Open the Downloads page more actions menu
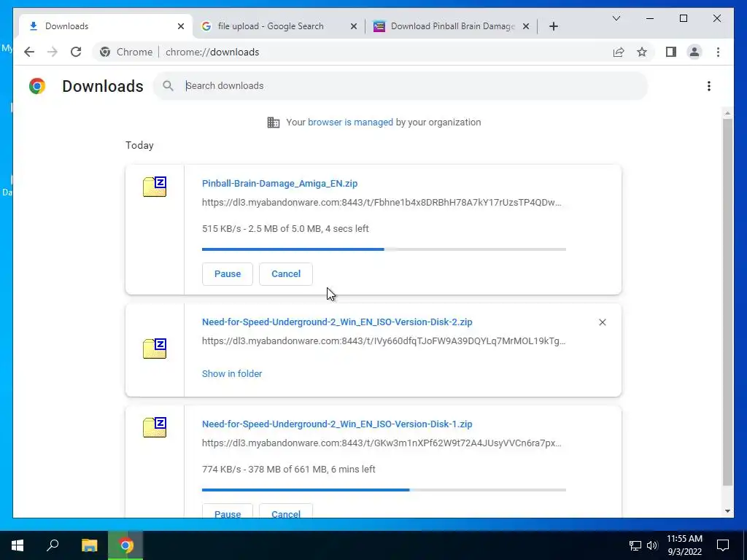 click(x=709, y=86)
